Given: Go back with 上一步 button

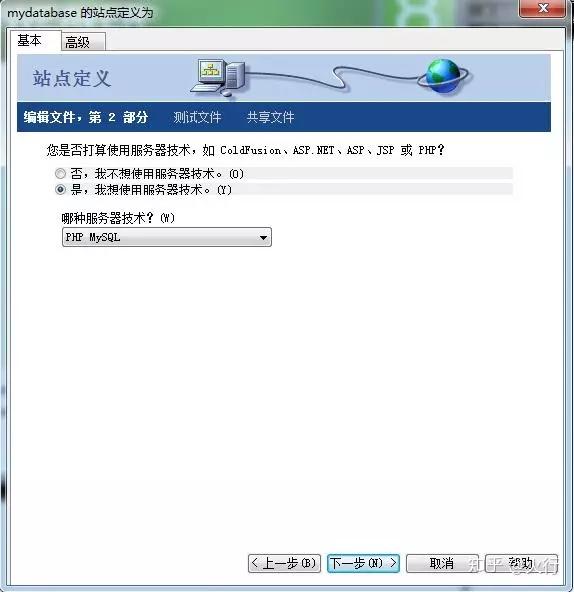Looking at the screenshot, I should (284, 563).
